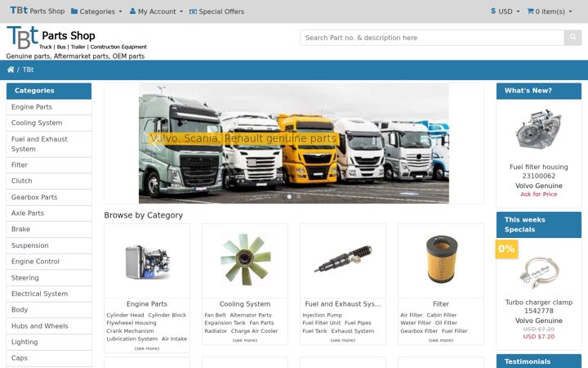Open Engine Control sidebar category

(49, 262)
